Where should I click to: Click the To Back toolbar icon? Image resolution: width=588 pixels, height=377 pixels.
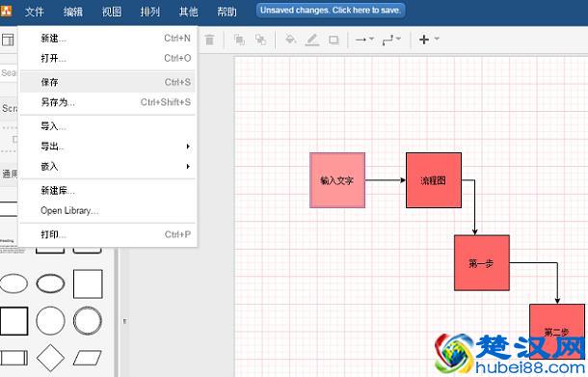pos(260,40)
